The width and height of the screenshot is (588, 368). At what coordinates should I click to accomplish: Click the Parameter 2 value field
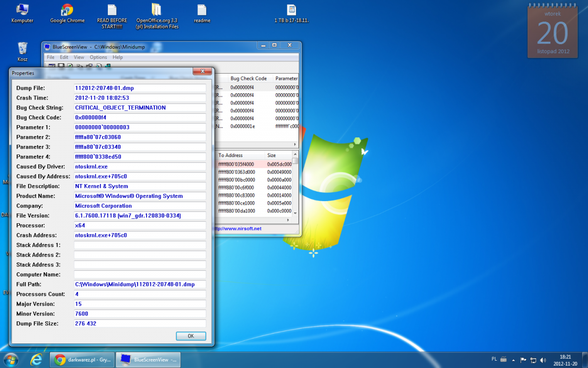point(140,137)
